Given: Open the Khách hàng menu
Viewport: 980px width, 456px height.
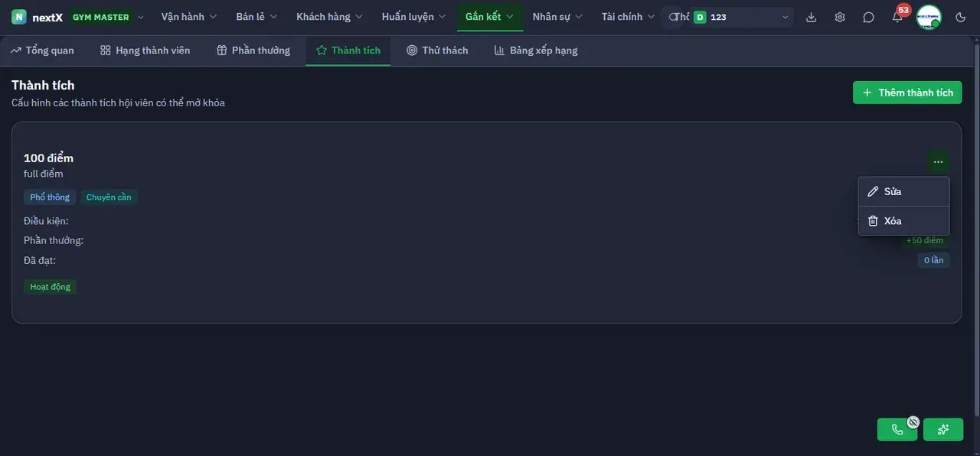Looking at the screenshot, I should pyautogui.click(x=330, y=17).
